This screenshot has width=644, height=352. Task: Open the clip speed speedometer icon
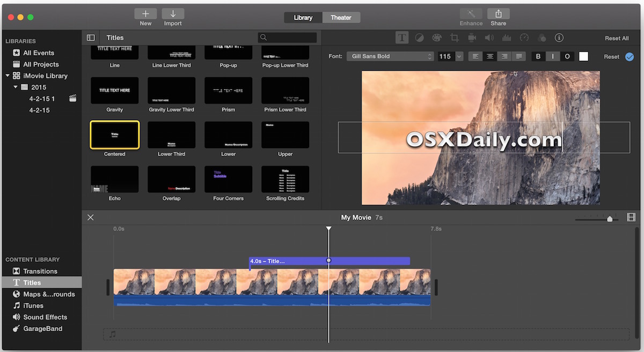click(524, 38)
